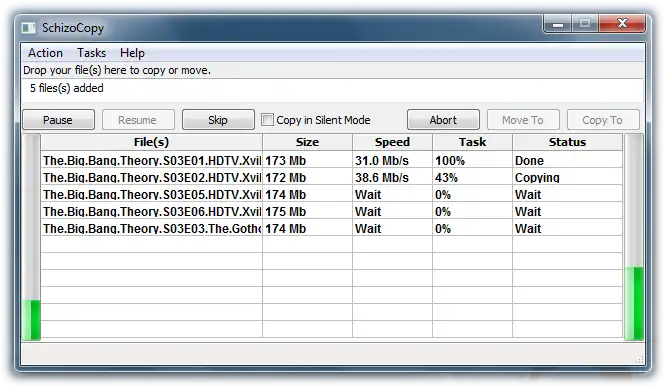The height and width of the screenshot is (387, 665).
Task: Click the 173 Mb size cell
Action: pyautogui.click(x=307, y=160)
